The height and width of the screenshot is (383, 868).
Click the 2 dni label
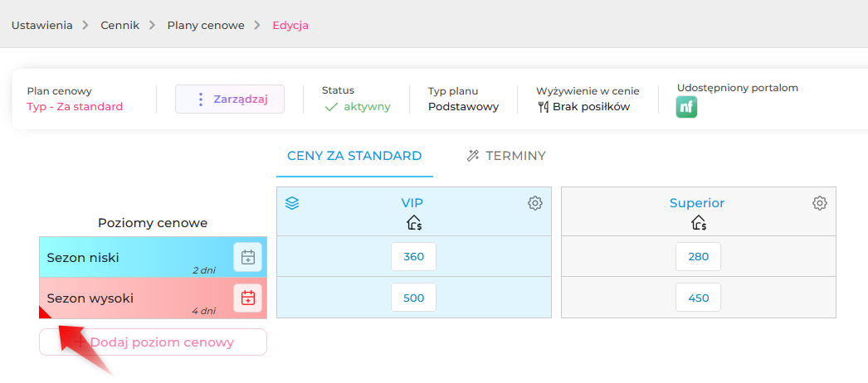point(203,270)
